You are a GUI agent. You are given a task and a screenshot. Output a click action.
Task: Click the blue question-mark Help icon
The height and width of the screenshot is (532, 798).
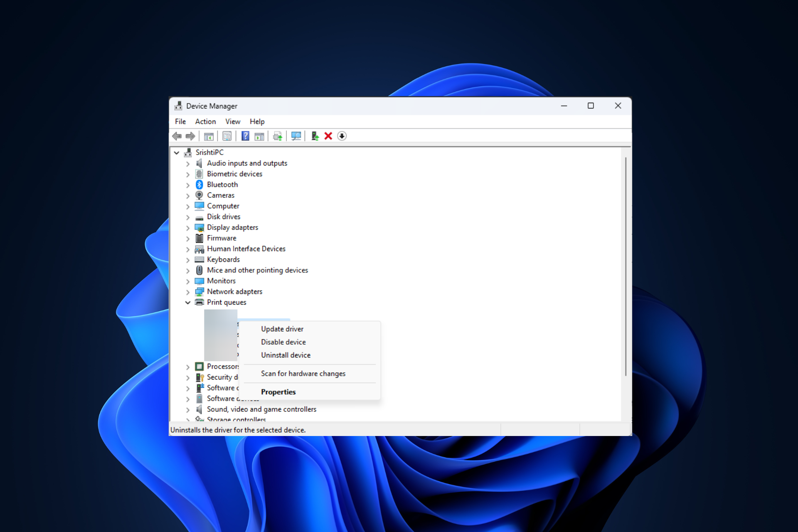click(246, 136)
